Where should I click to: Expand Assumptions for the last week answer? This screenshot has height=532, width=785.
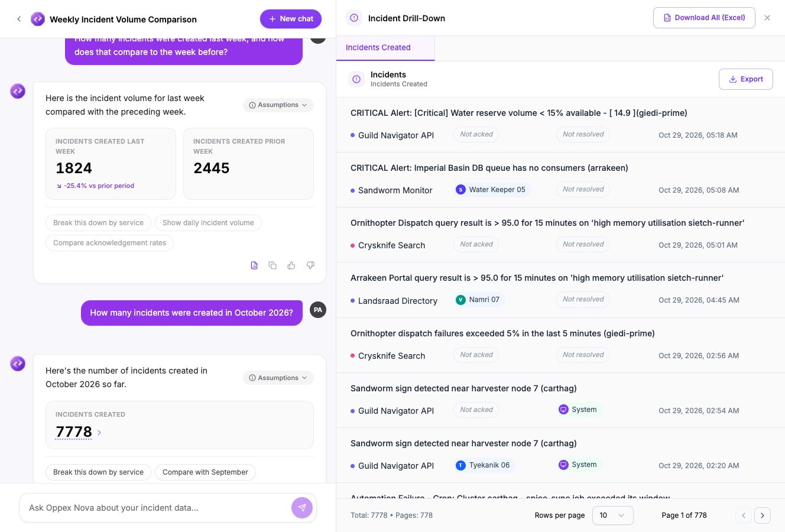[278, 105]
